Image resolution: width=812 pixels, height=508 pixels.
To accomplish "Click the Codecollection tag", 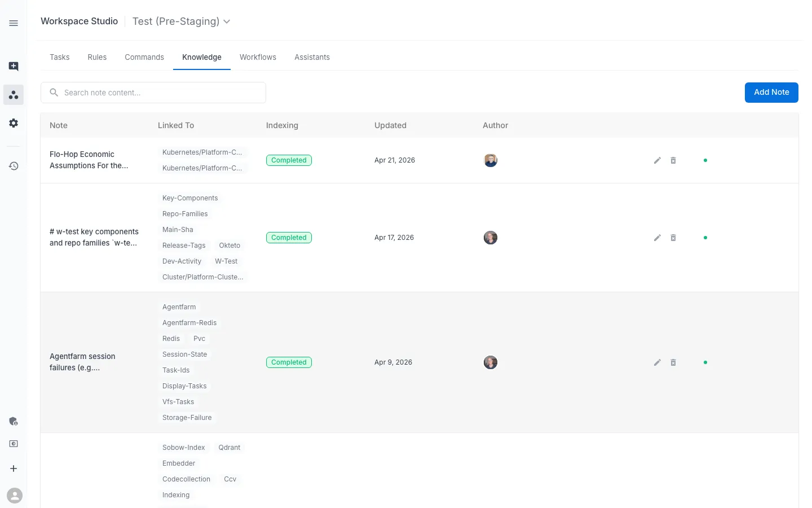I will coord(186,479).
